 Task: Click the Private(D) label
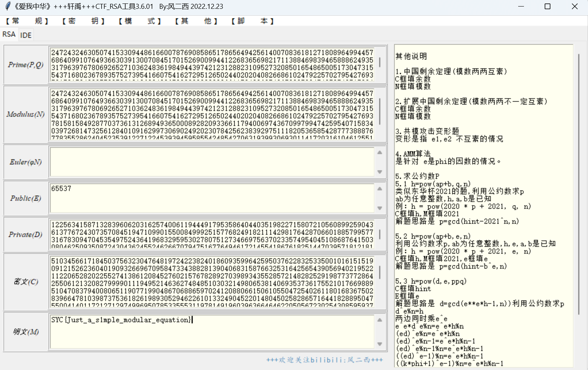click(x=26, y=235)
